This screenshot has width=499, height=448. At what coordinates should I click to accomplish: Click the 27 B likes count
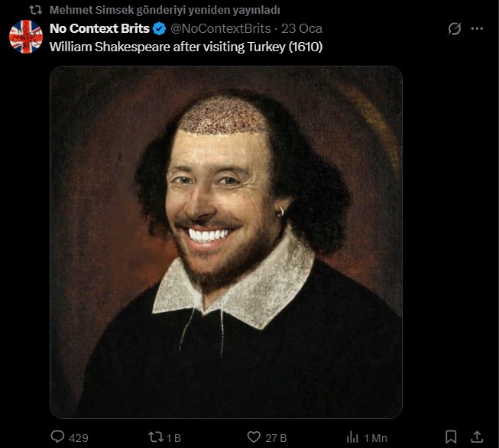point(276,438)
